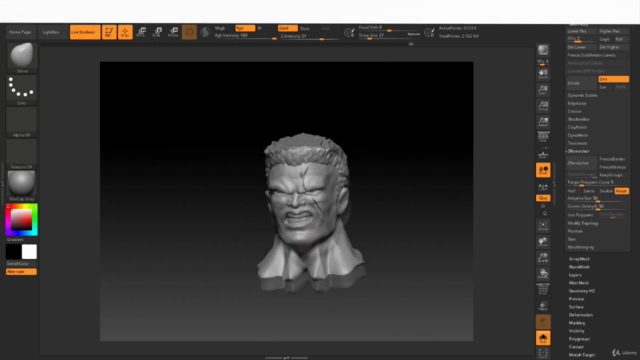Click the Rotate view icon in right shelf
640x360 pixels.
[543, 273]
